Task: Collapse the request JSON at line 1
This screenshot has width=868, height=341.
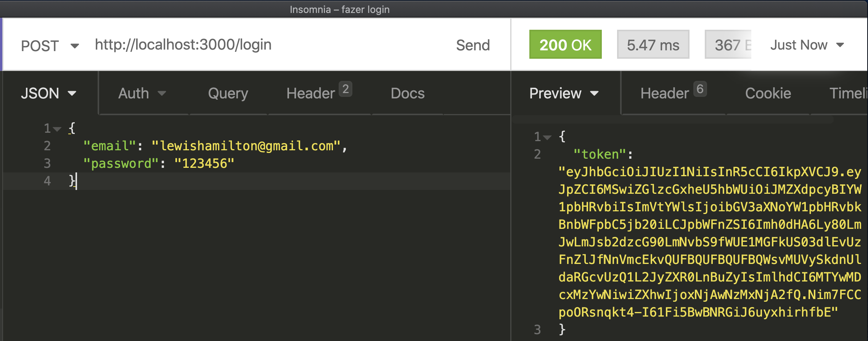Action: pos(57,129)
